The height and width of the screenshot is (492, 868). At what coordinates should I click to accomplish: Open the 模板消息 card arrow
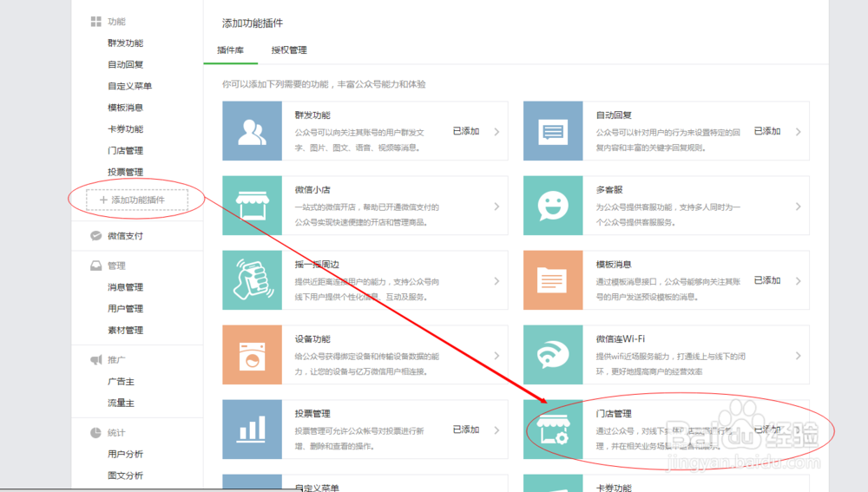pos(798,281)
